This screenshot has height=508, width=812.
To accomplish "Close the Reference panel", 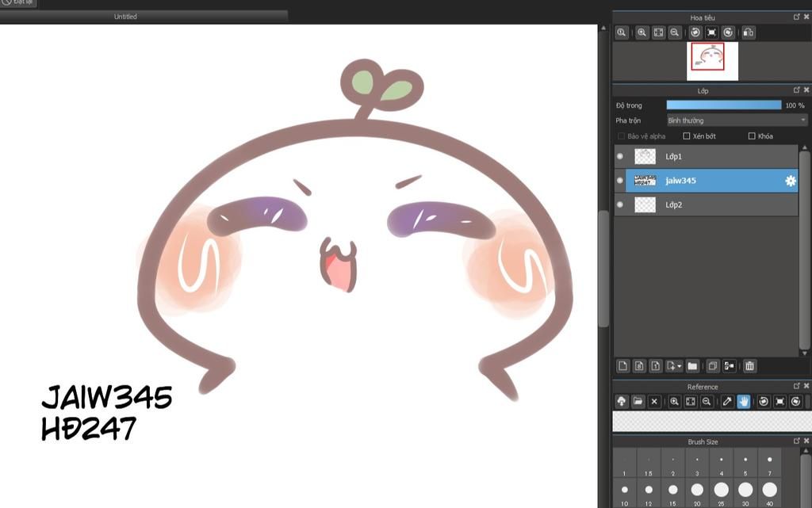I will (806, 386).
